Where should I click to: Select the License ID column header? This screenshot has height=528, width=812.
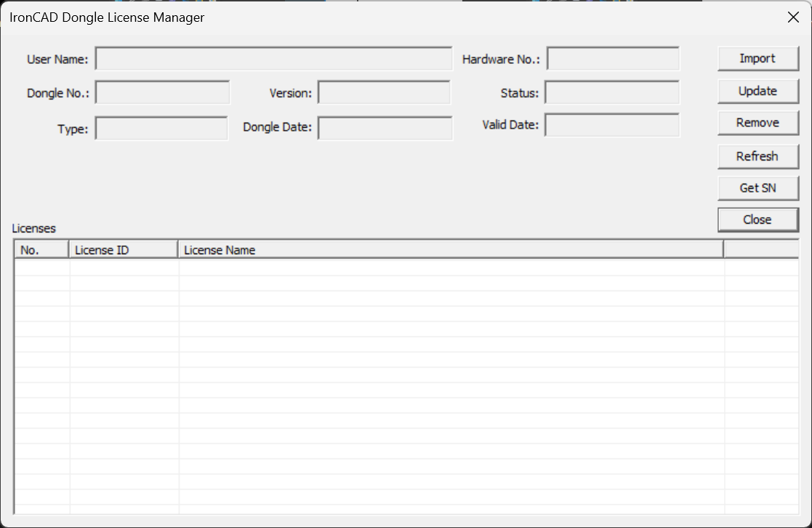122,249
